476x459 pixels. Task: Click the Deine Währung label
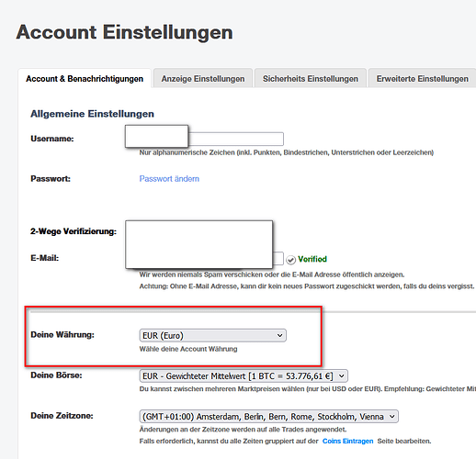62,334
